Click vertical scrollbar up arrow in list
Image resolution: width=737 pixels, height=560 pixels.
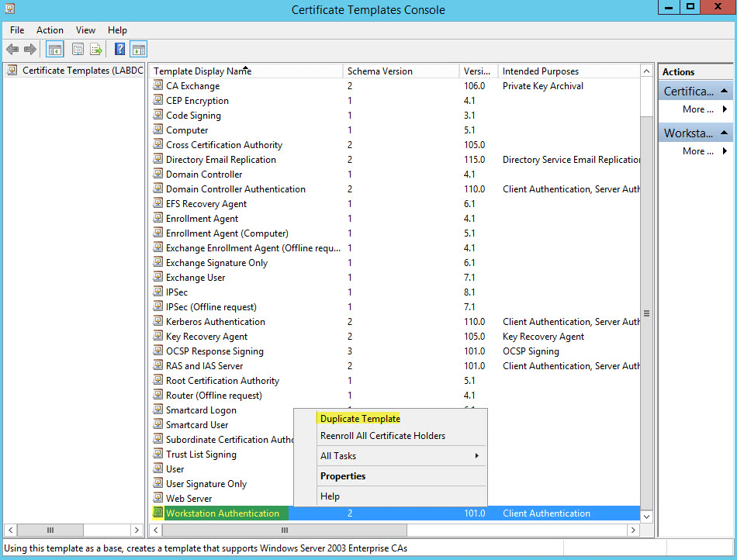pos(647,71)
